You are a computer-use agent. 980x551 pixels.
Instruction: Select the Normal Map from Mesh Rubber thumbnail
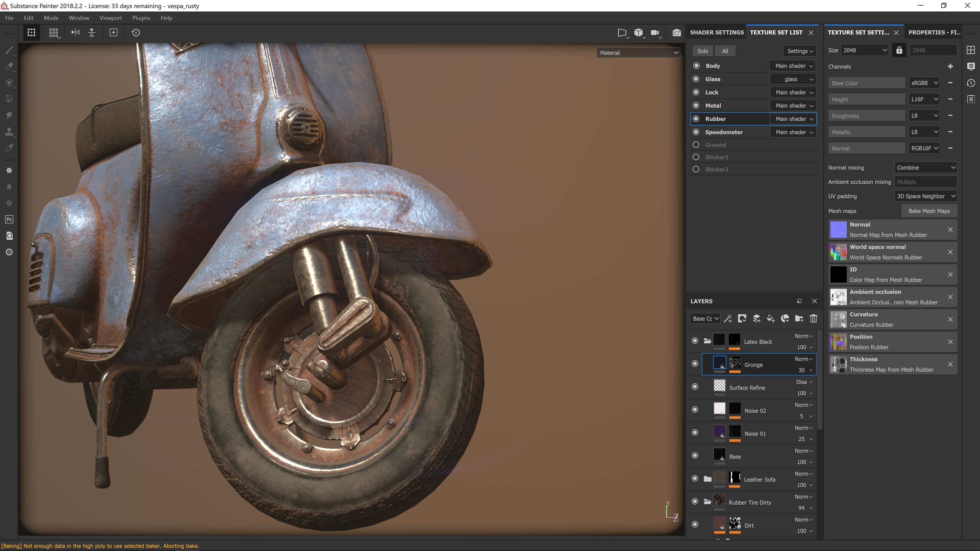click(838, 230)
